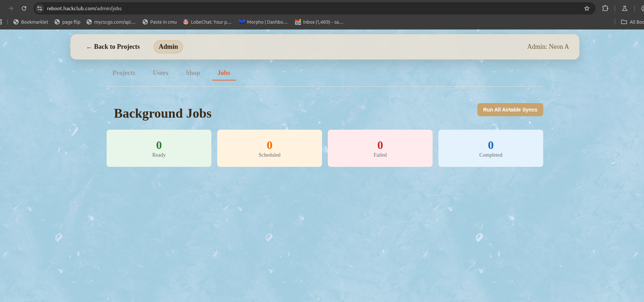644x302 pixels.
Task: Select the Completed jobs card
Action: 490,148
